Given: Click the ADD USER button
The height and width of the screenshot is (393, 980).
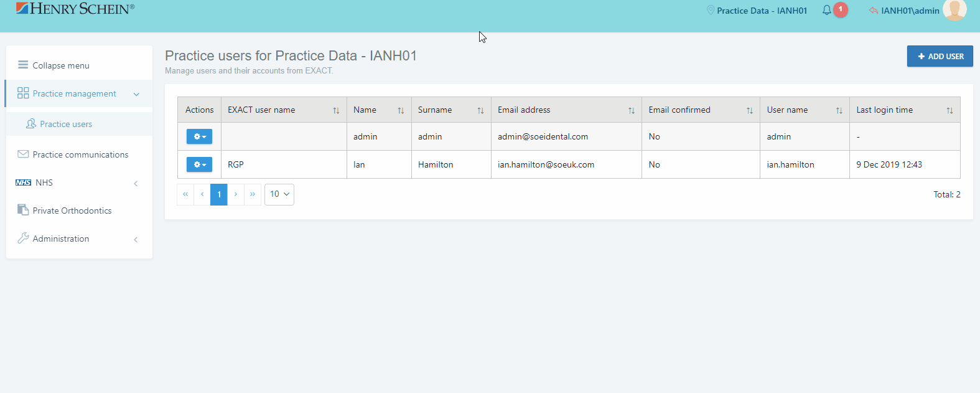Looking at the screenshot, I should coord(940,56).
